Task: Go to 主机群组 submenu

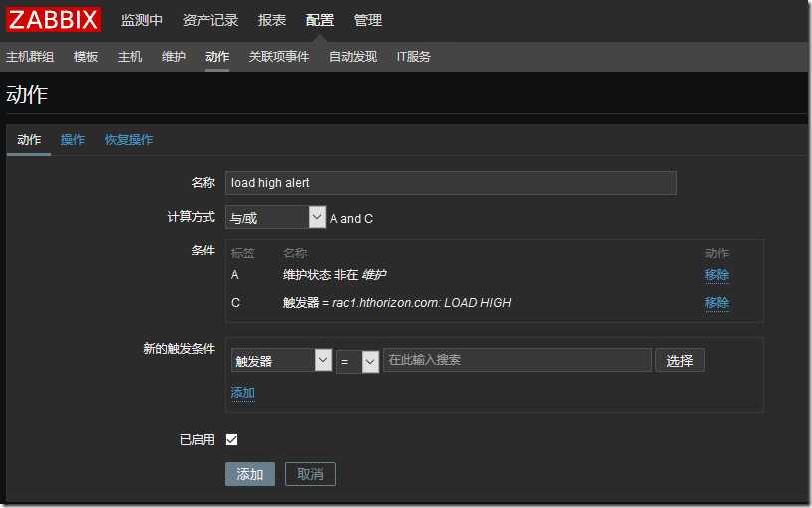Action: (x=30, y=57)
